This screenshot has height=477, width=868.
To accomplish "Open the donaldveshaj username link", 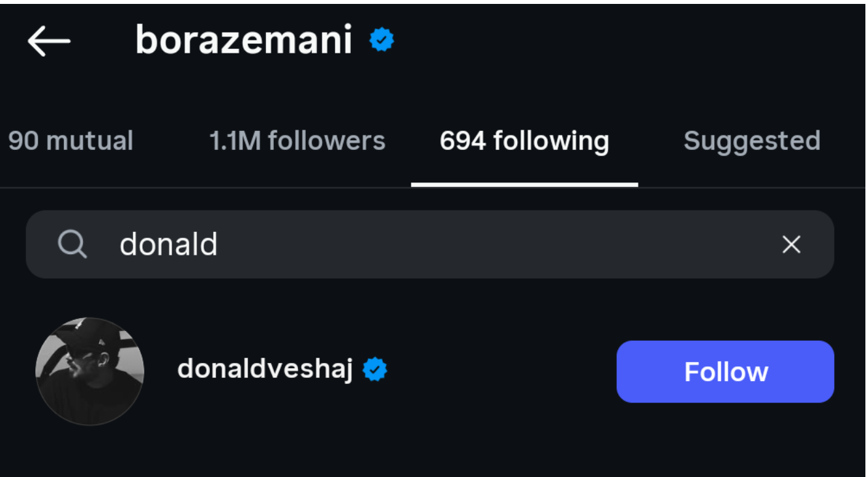I will [265, 369].
